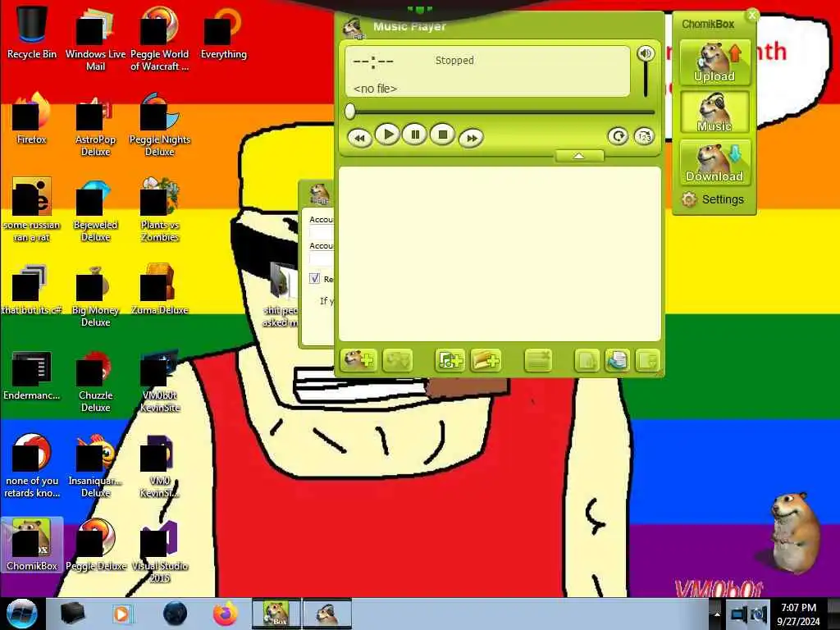Add from Chomik with hamster plus button

coord(358,361)
